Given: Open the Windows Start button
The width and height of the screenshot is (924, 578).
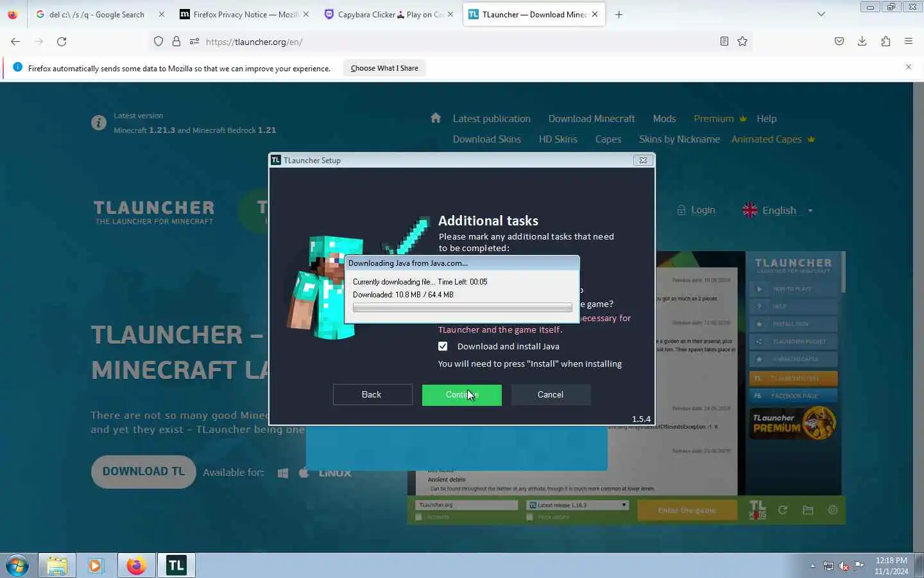Looking at the screenshot, I should [x=17, y=566].
